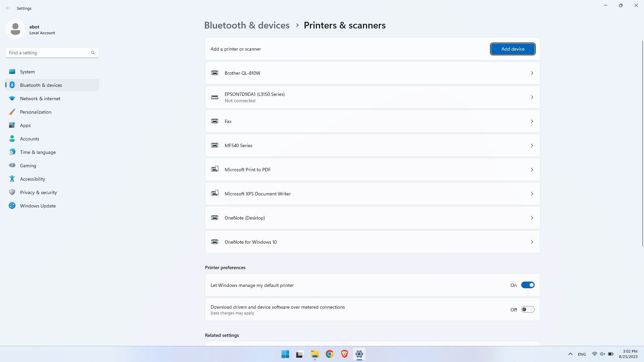Click the OneNote for Windows 10 icon
Viewport: 644px width, 362px height.
(x=215, y=242)
